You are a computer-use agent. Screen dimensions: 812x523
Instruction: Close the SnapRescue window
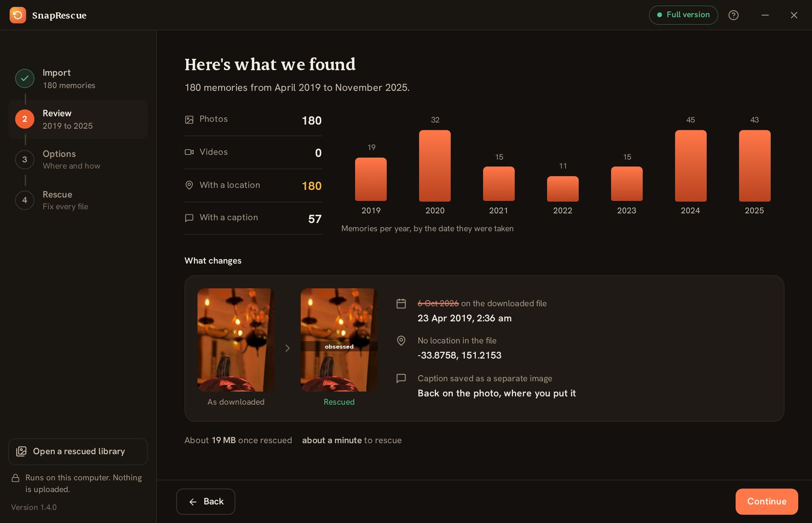pyautogui.click(x=794, y=15)
